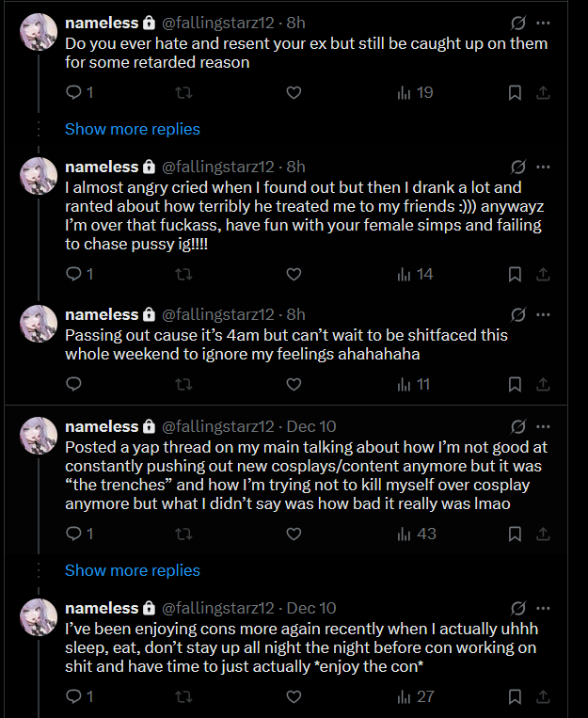Repost the "enjoying cons more again" post

pyautogui.click(x=184, y=696)
